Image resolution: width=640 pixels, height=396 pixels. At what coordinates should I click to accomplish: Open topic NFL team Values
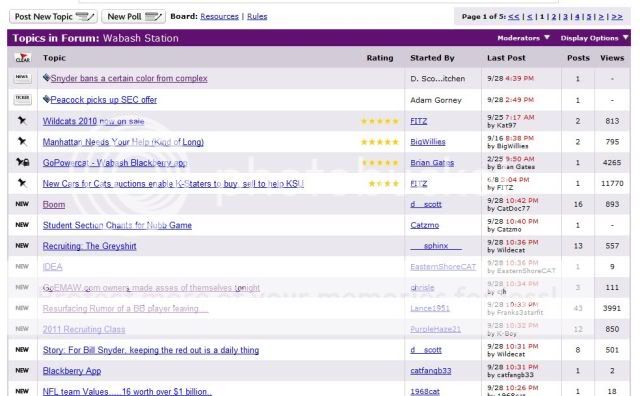point(127,391)
